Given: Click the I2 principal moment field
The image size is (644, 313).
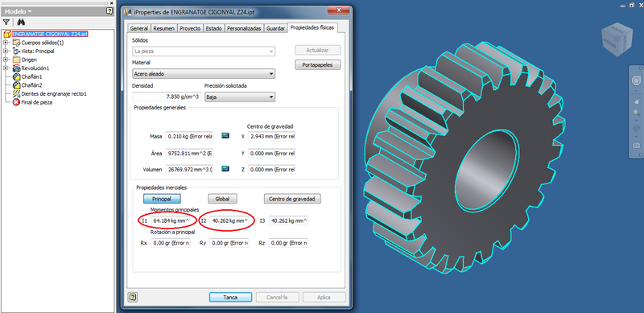Looking at the screenshot, I should point(229,221).
